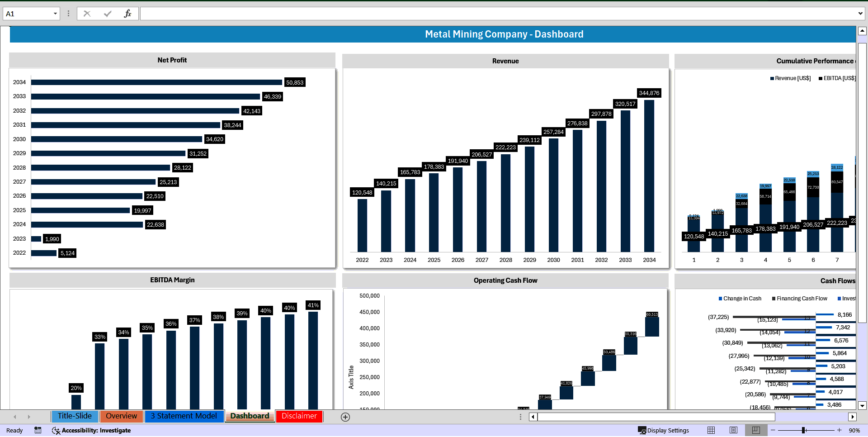Click the 2022 Revenue column bar
This screenshot has height=437, width=868.
[362, 225]
